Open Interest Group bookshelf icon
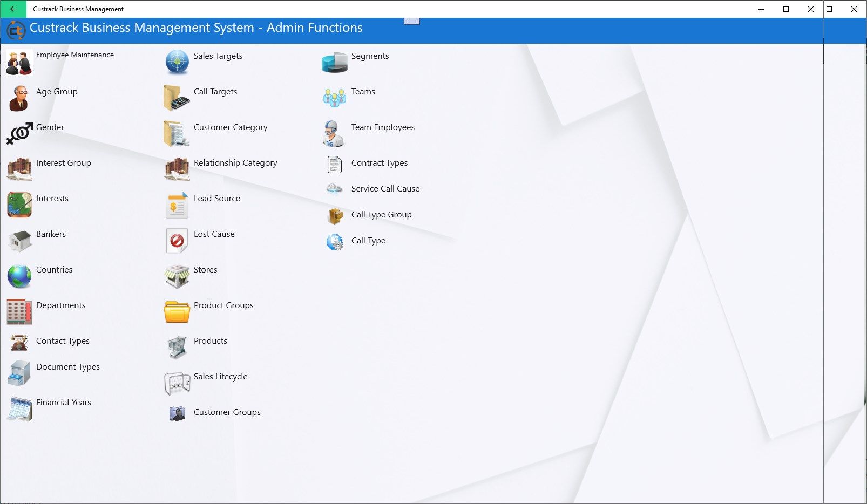This screenshot has height=504, width=867. coord(19,169)
